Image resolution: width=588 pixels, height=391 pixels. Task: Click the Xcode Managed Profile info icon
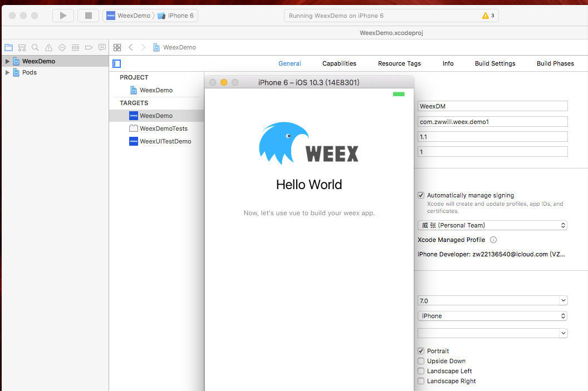pos(493,240)
